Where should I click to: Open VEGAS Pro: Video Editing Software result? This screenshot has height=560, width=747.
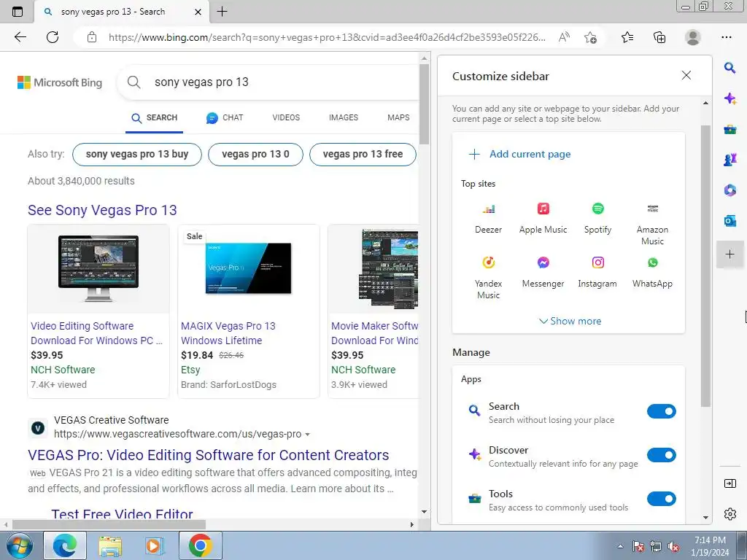208,455
